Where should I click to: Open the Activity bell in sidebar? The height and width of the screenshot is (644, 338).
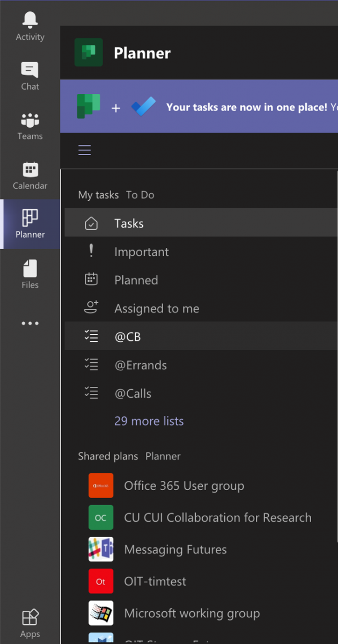point(30,26)
